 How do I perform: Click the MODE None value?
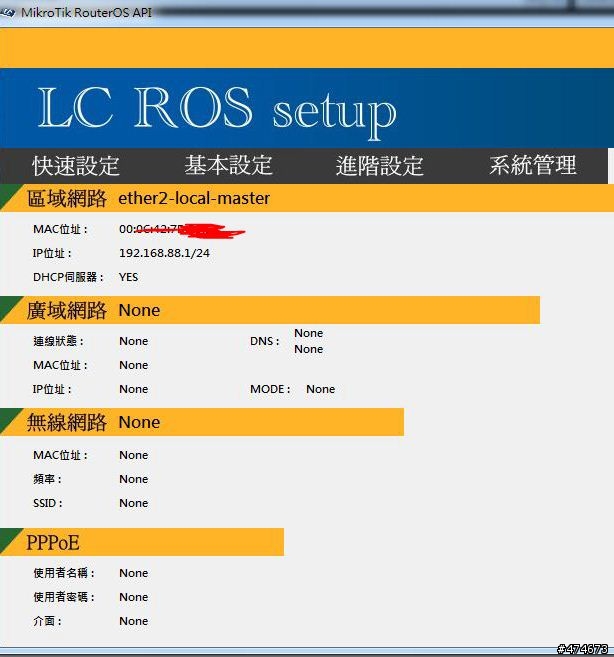pos(321,389)
